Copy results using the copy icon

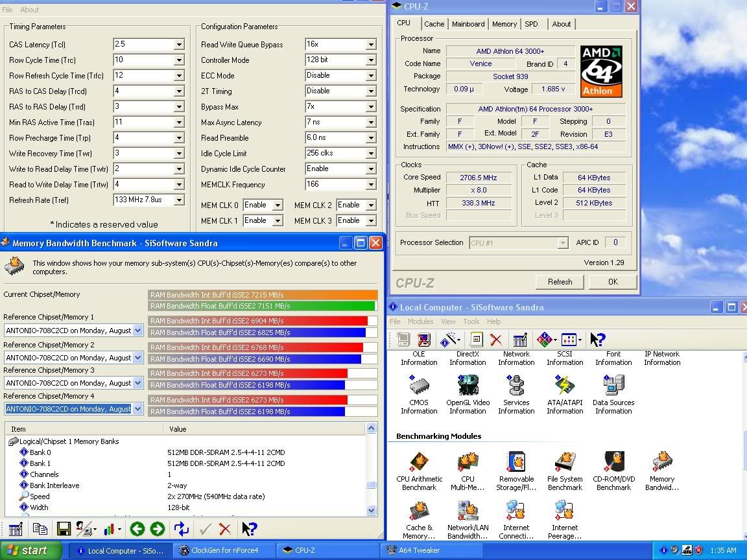(40, 529)
